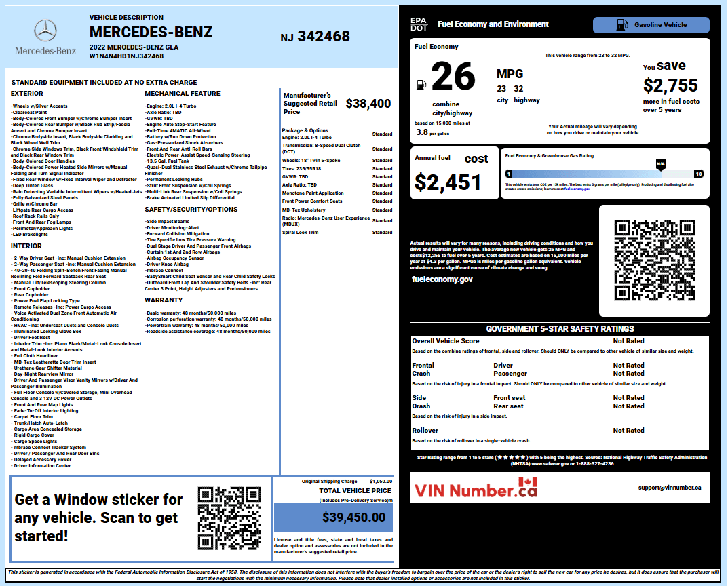This screenshot has width=728, height=586.
Task: Click the Tires: 235/55R18 option row
Action: pos(337,168)
